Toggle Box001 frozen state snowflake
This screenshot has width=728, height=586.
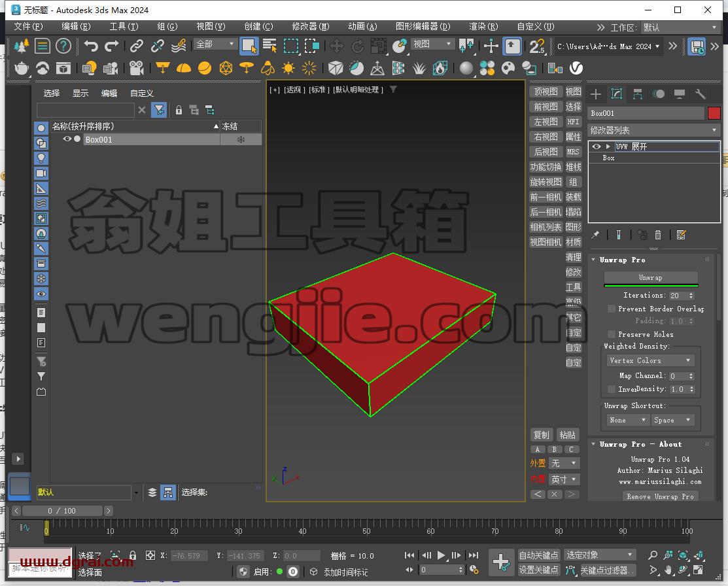[241, 139]
